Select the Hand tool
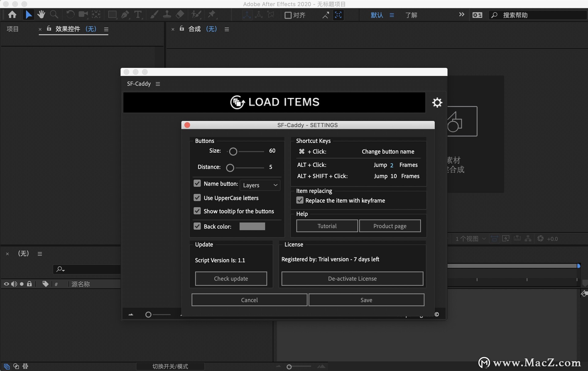The height and width of the screenshot is (371, 588). point(41,15)
